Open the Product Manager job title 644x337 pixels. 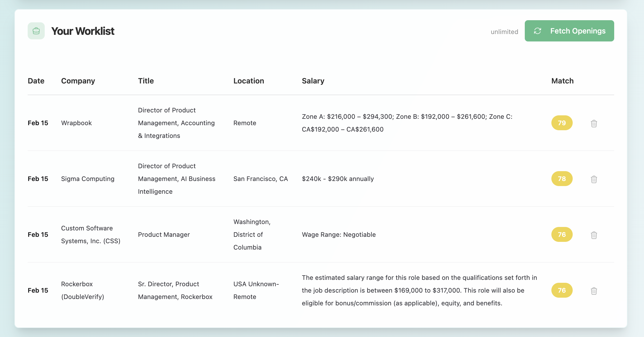pos(164,234)
